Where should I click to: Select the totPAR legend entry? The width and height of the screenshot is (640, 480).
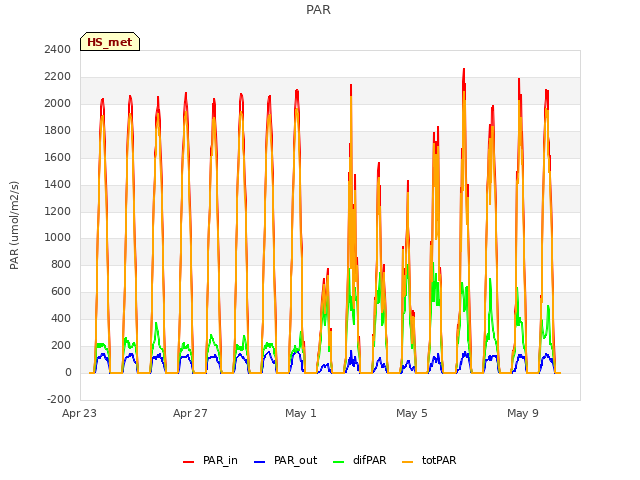click(429, 460)
